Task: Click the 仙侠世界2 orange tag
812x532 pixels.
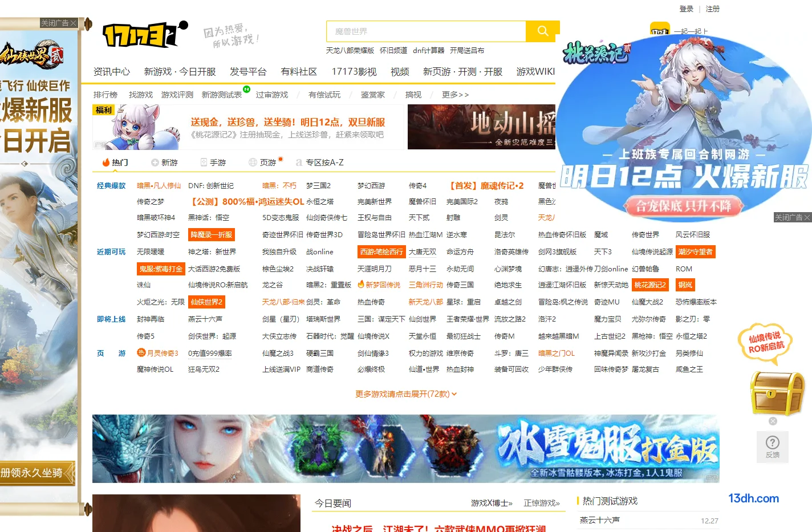Action: tap(206, 302)
